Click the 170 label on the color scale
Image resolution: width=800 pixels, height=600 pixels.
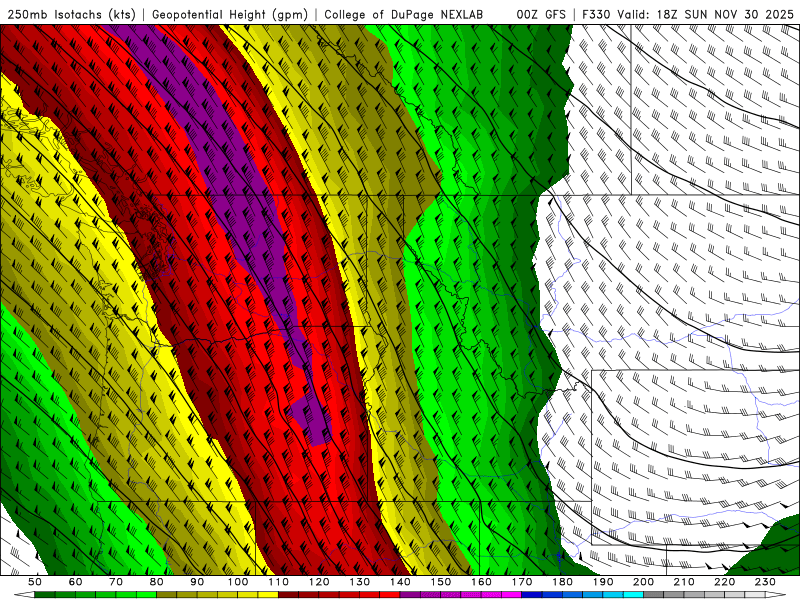(x=522, y=582)
